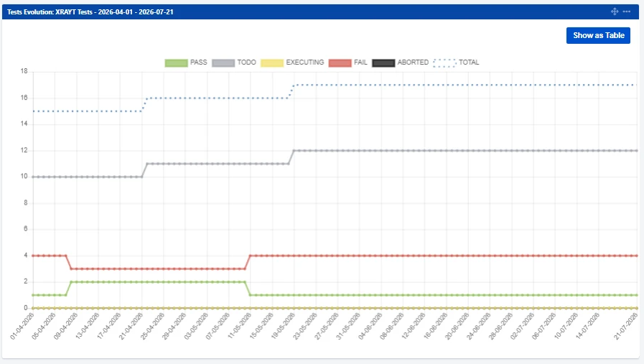Click the last PASS point at 21-07-2026
This screenshot has height=364, width=644.
(x=637, y=295)
